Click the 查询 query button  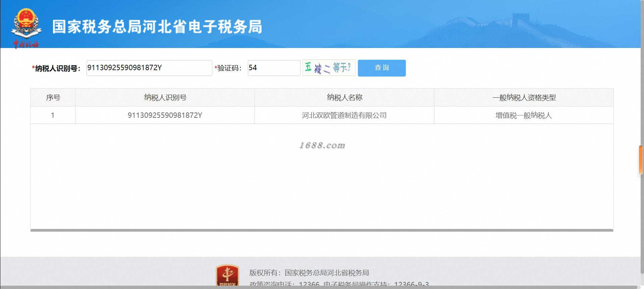coord(382,68)
